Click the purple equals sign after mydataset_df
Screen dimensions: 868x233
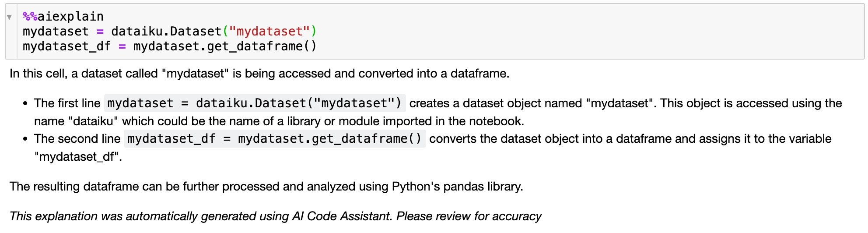122,46
